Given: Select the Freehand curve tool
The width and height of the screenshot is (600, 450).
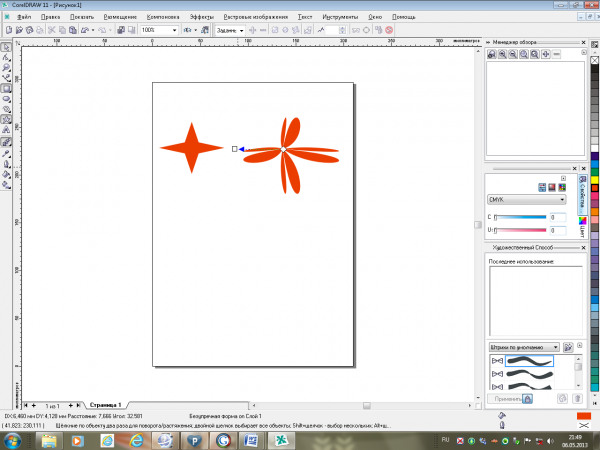Looking at the screenshot, I should coord(6,78).
